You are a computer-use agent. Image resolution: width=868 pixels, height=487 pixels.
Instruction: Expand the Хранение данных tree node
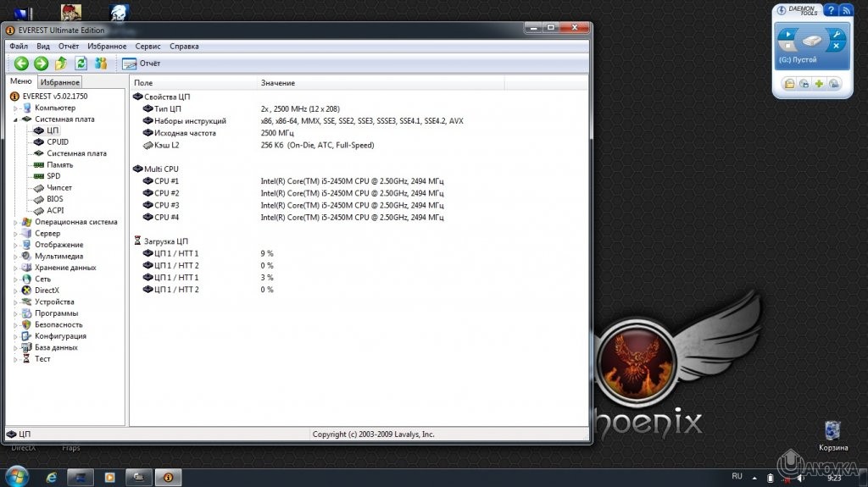(x=15, y=268)
